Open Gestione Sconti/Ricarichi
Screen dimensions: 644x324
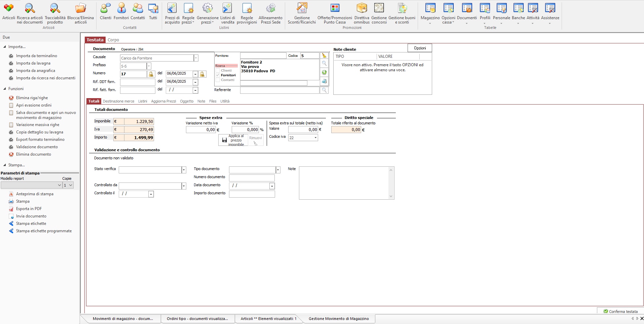coord(302,13)
